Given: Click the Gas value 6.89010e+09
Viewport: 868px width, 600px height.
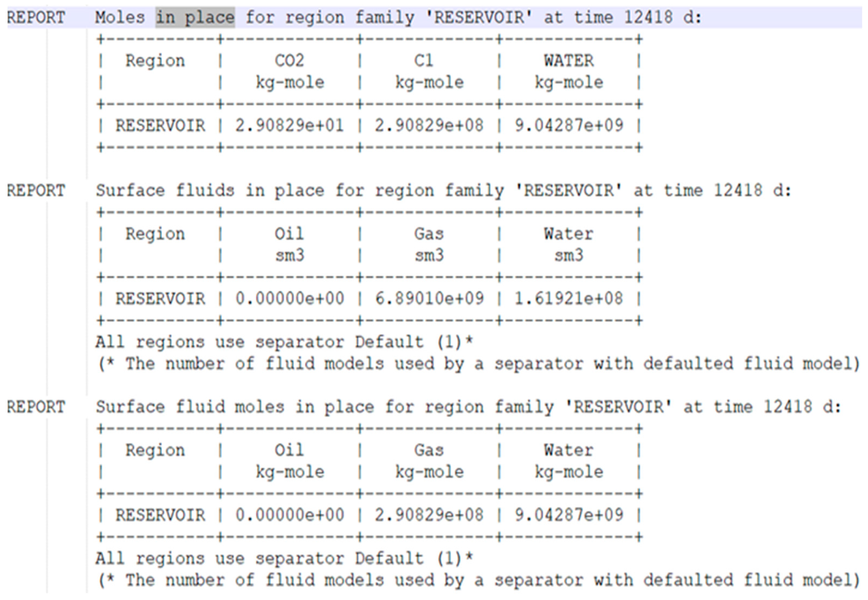Looking at the screenshot, I should coord(429,299).
